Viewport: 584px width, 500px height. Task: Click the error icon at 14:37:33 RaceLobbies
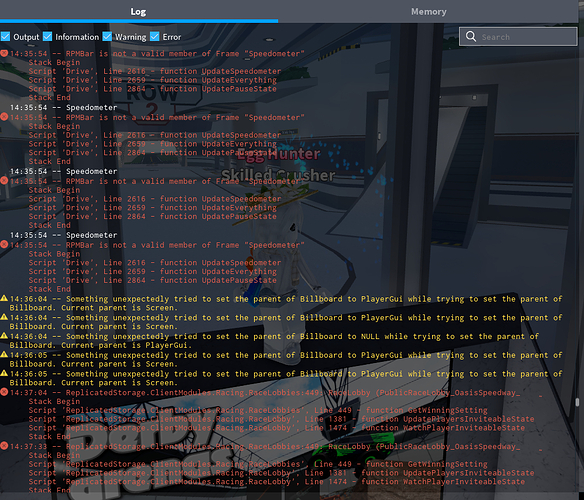point(4,446)
